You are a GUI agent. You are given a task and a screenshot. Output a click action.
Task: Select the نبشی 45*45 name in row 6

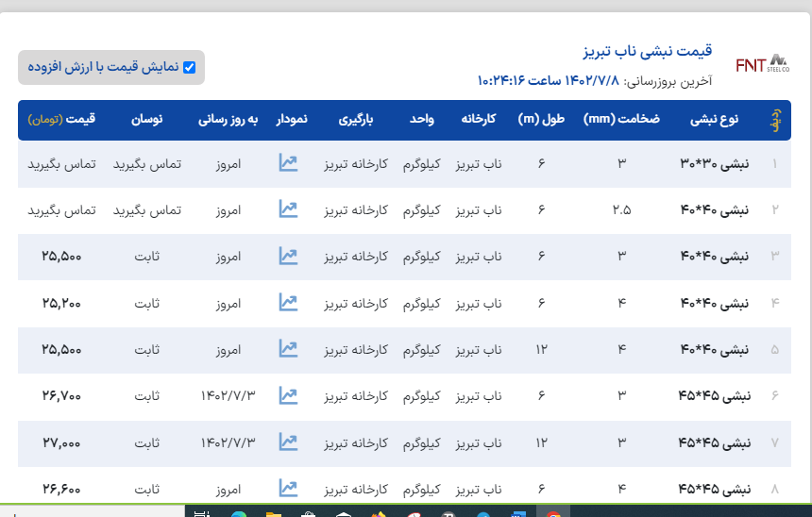715,395
